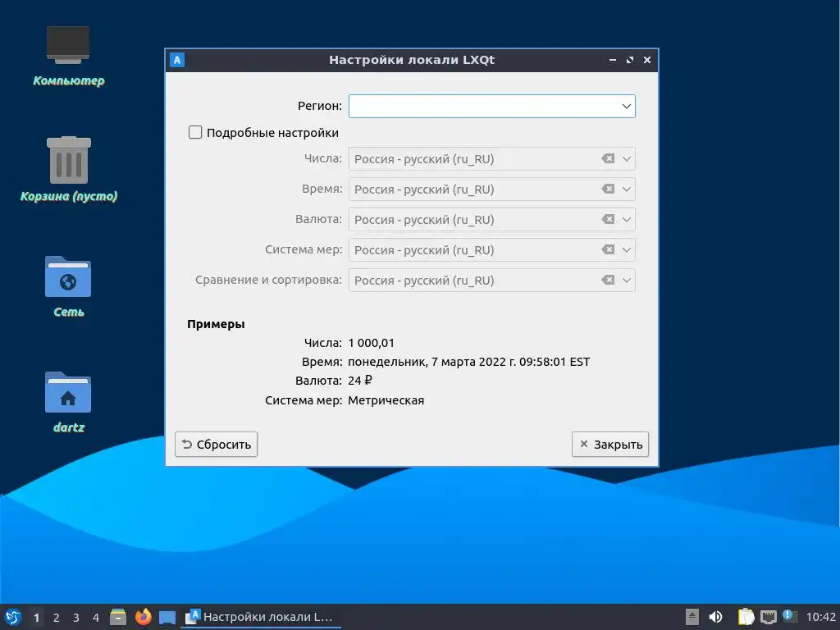Switch to virtual desktop 1
Image resolution: width=840 pixels, height=630 pixels.
pyautogui.click(x=36, y=618)
